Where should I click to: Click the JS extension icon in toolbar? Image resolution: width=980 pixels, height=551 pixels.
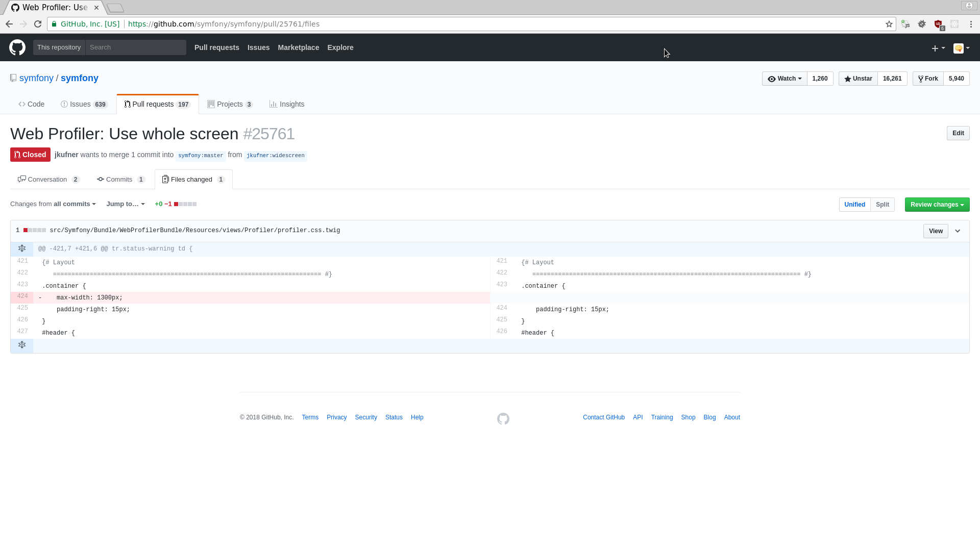click(905, 24)
